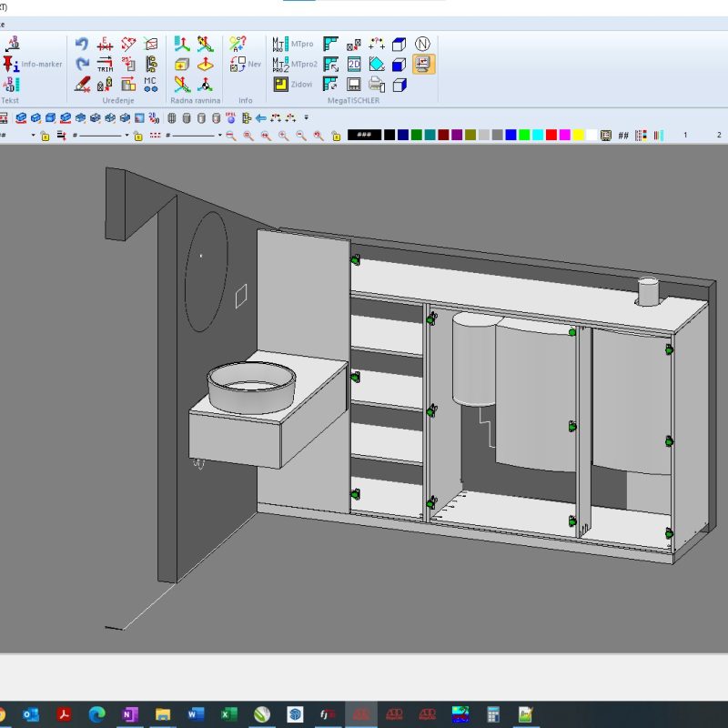The height and width of the screenshot is (728, 728).
Task: Click the Redo arrow icon
Action: [x=82, y=64]
